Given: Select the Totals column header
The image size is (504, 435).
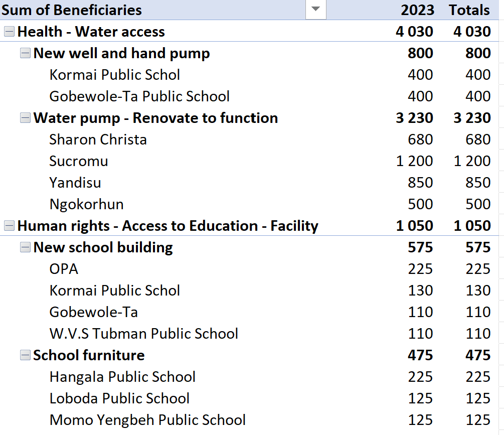Looking at the screenshot, I should [469, 10].
